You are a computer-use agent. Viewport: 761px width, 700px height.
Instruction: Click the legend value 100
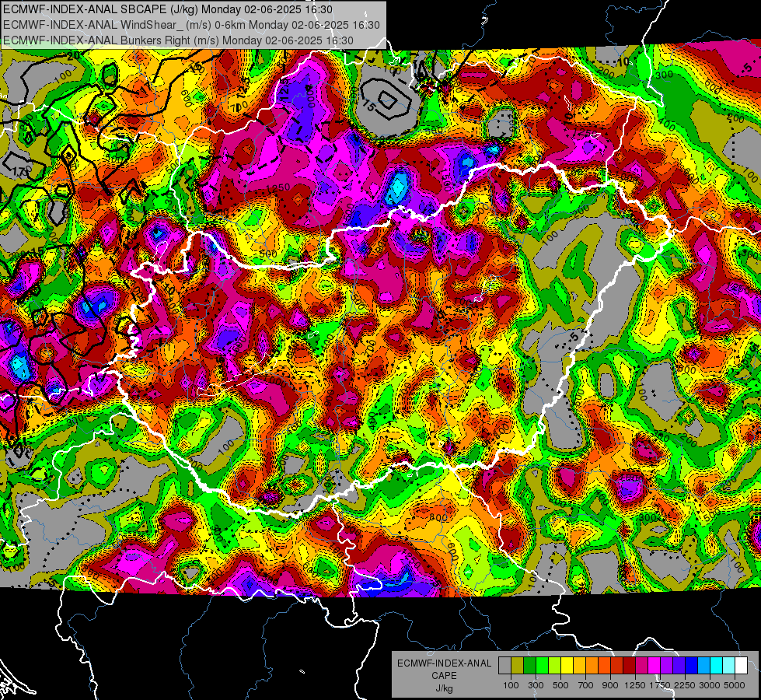coord(511,685)
